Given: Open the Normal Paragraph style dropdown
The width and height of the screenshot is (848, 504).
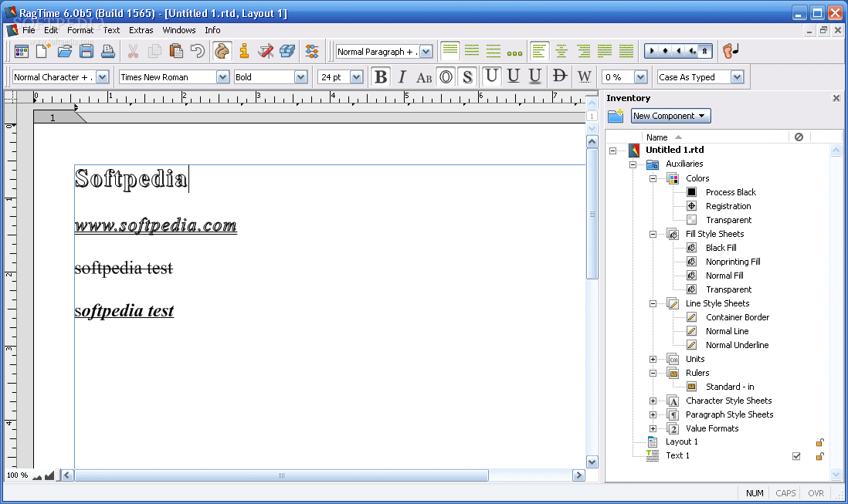Looking at the screenshot, I should (x=427, y=51).
